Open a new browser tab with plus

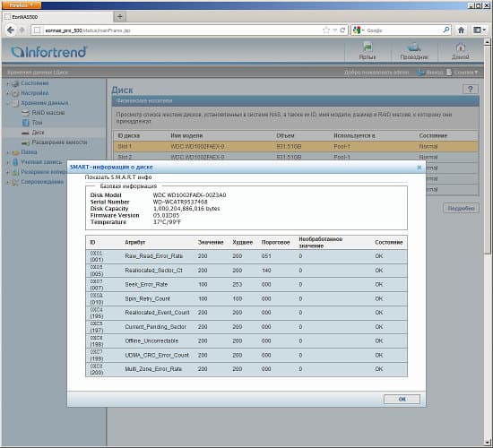120,17
